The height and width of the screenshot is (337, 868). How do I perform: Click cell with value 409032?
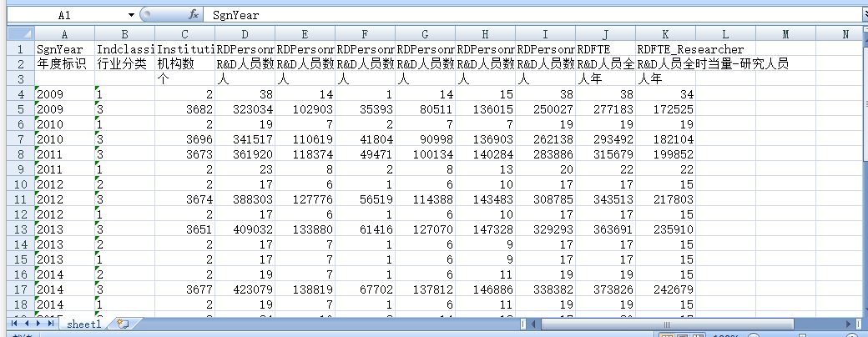click(x=245, y=229)
